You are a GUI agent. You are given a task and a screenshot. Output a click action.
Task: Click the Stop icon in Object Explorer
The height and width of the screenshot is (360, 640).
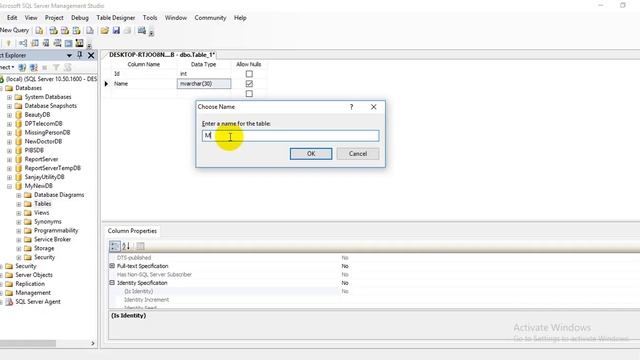click(45, 67)
